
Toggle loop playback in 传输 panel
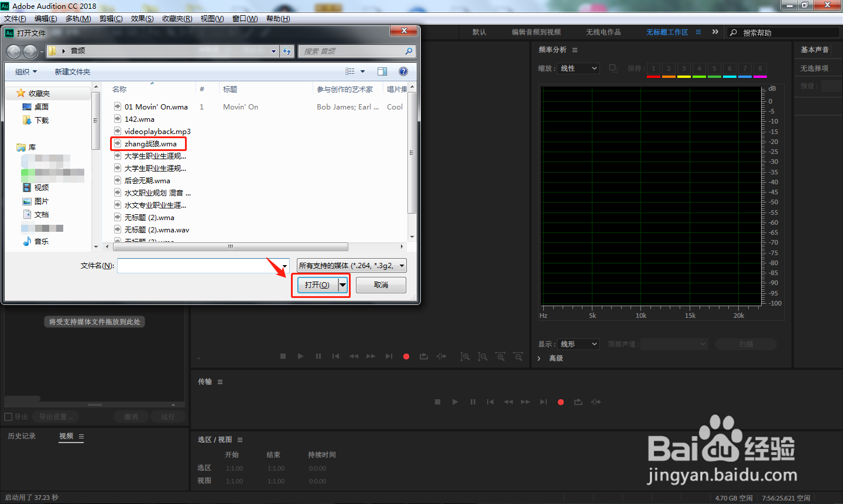(578, 402)
